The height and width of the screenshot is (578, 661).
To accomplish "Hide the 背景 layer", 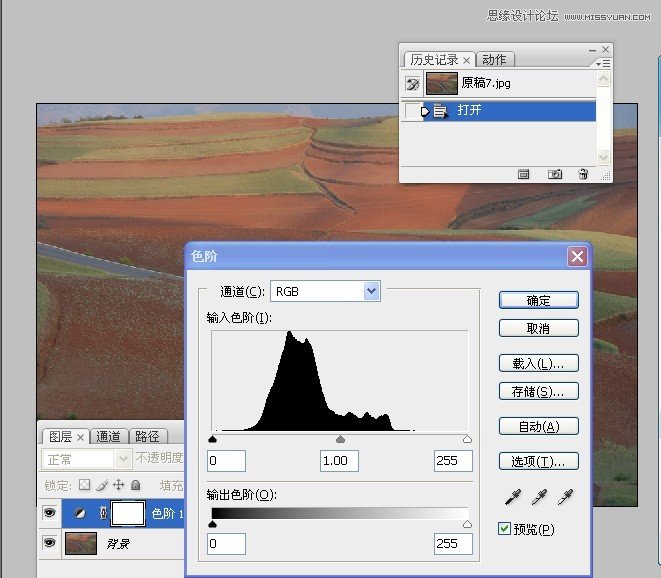I will click(x=49, y=542).
